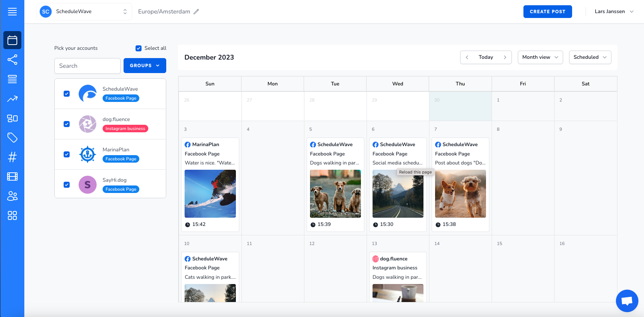Click MarinaPlan's Facebook Page badge
The image size is (644, 317).
click(x=121, y=159)
